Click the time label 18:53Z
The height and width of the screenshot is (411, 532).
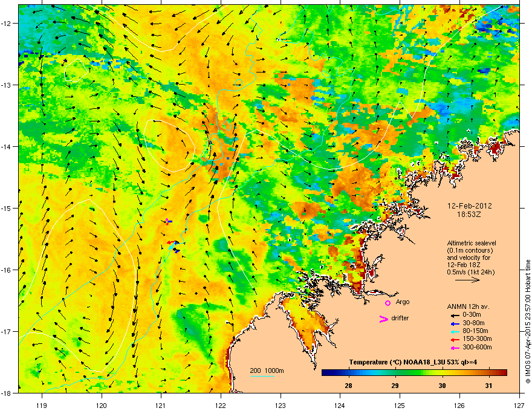coord(469,215)
